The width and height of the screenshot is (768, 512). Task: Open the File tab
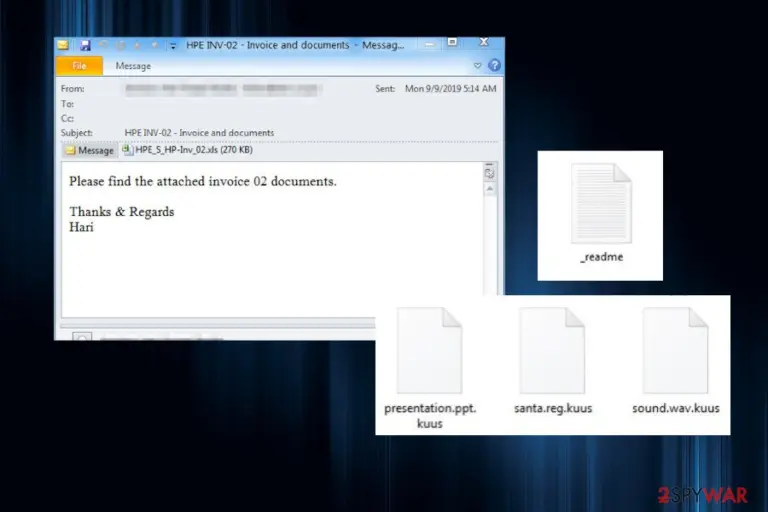point(79,66)
